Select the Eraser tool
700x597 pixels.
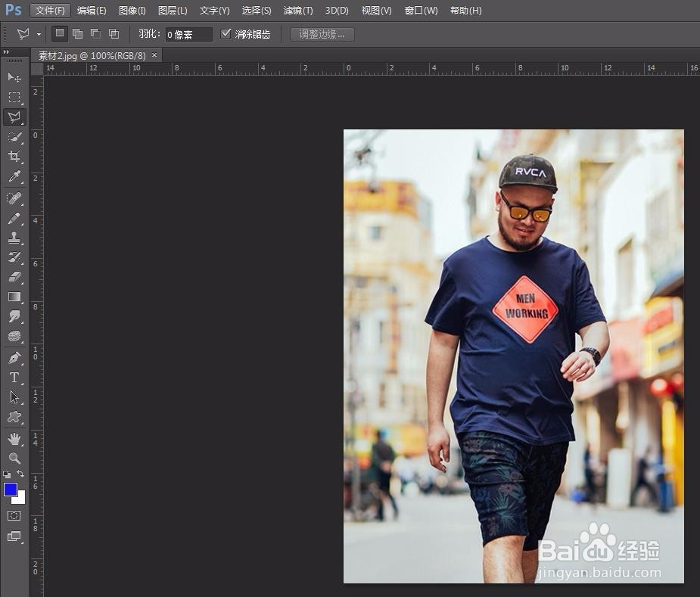[14, 277]
